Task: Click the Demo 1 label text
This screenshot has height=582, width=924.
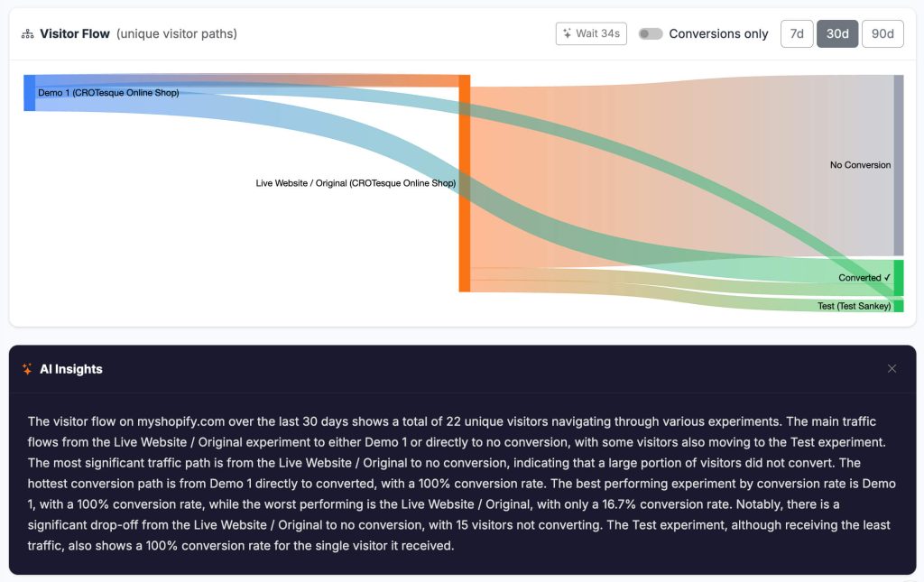Action: click(108, 92)
